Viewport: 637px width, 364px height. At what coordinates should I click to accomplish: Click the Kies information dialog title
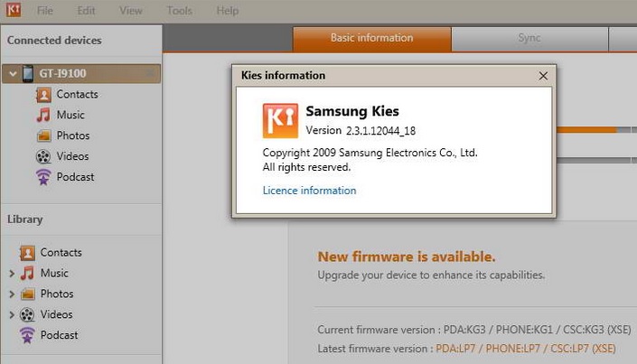[283, 76]
